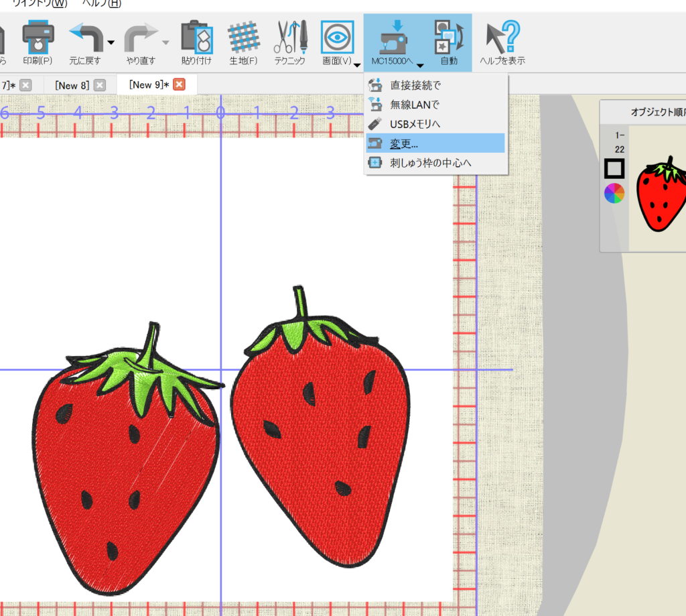Image resolution: width=686 pixels, height=616 pixels.
Task: Choose 直接接続で from the send menu
Action: tap(415, 85)
